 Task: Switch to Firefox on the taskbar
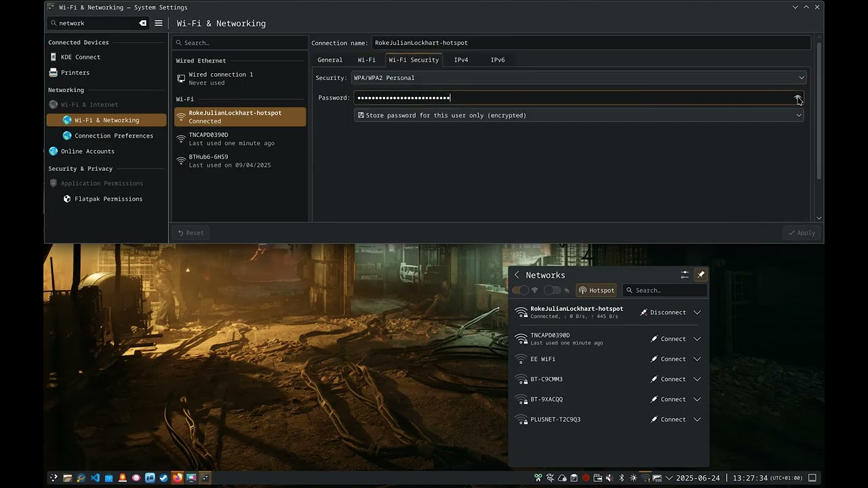pyautogui.click(x=178, y=478)
